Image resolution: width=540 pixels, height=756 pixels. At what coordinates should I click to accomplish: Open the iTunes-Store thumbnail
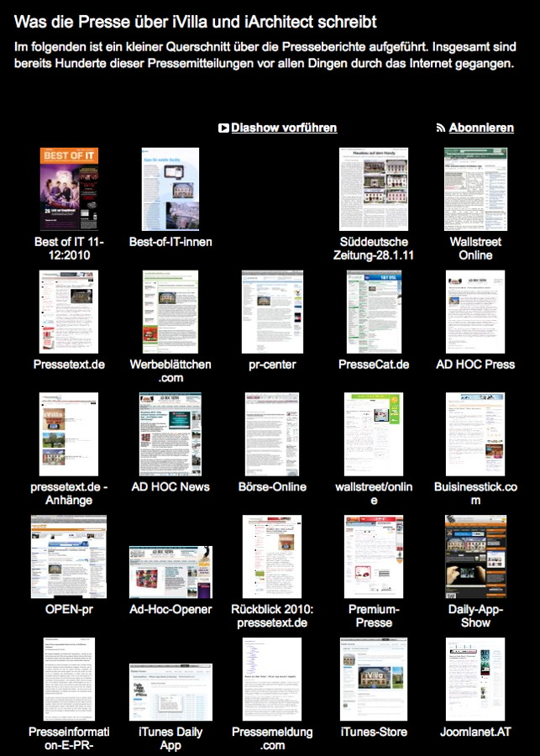374,679
